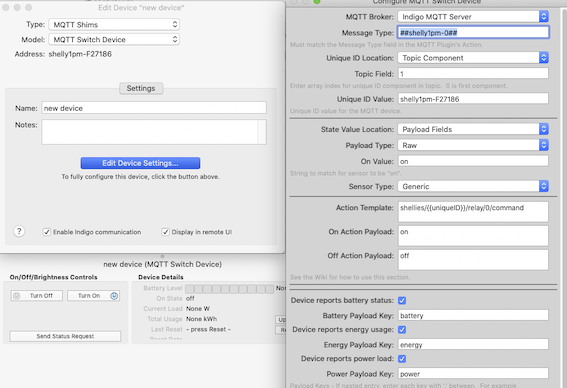Uncheck Device reports power load
The height and width of the screenshot is (388, 567).
(x=402, y=359)
